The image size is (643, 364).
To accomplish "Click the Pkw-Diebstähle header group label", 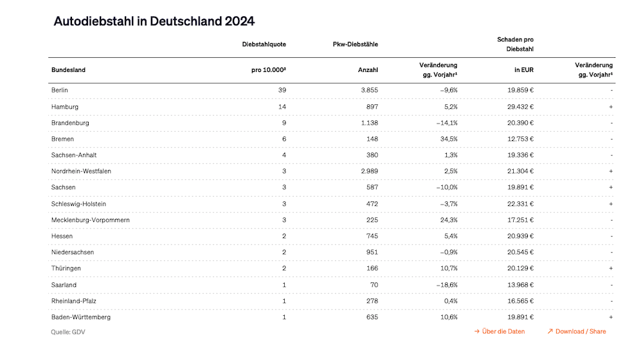I will click(x=355, y=44).
